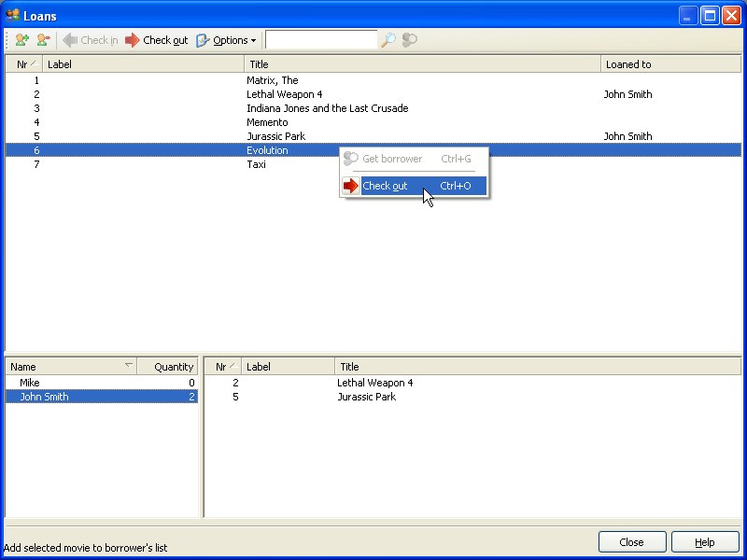
Task: Select the top-list Jurassic Park row
Action: pyautogui.click(x=373, y=136)
